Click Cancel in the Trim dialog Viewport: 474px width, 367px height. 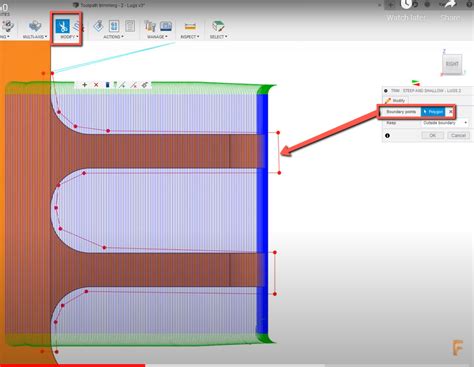[x=458, y=135]
